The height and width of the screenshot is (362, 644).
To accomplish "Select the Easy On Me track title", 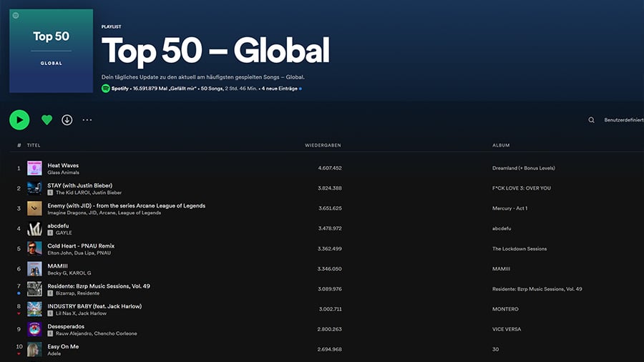I will 63,346.
